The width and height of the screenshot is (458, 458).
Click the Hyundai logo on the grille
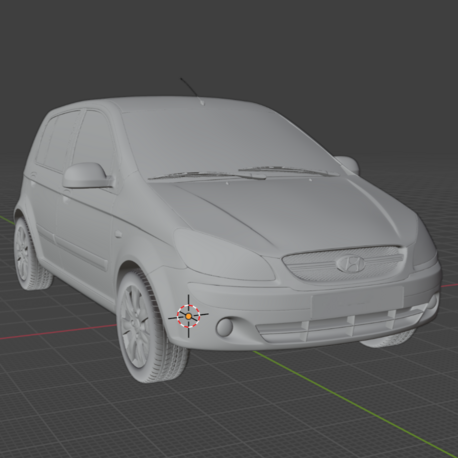pyautogui.click(x=350, y=264)
